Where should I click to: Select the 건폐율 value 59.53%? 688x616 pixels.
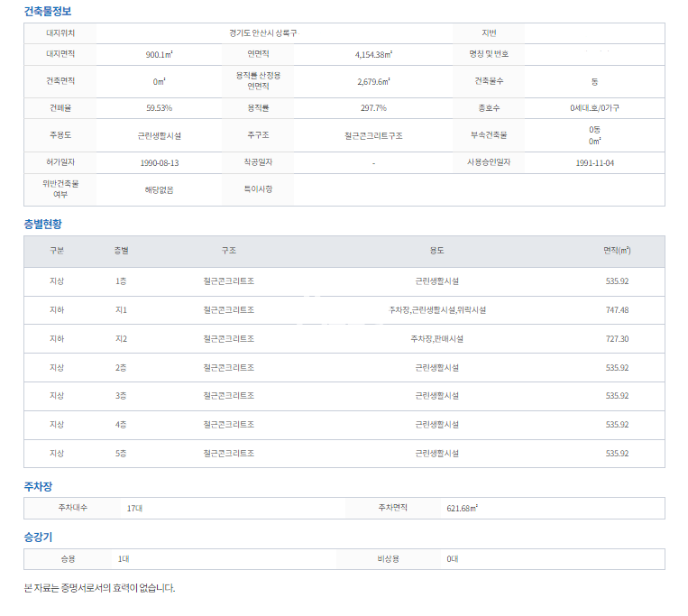coord(159,108)
